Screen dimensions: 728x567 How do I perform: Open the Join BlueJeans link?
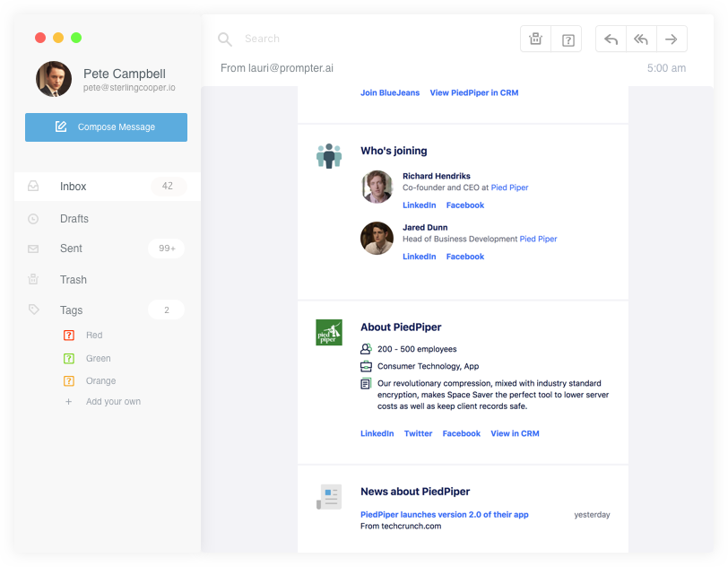tap(390, 93)
